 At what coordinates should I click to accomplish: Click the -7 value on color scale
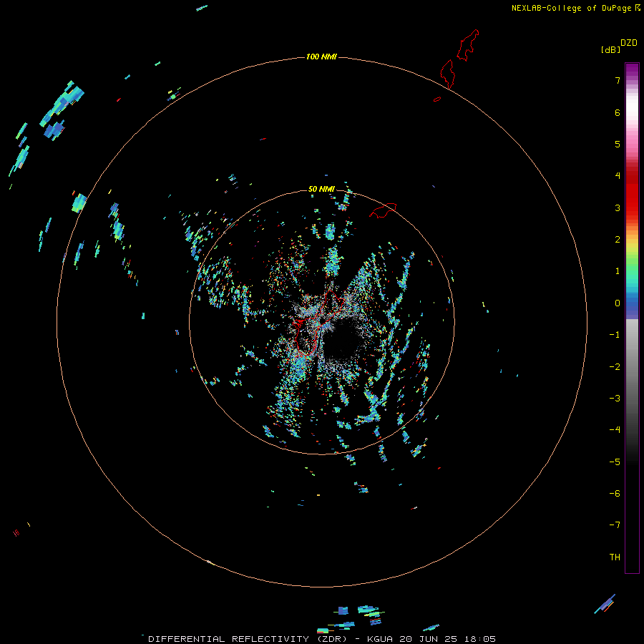click(615, 525)
